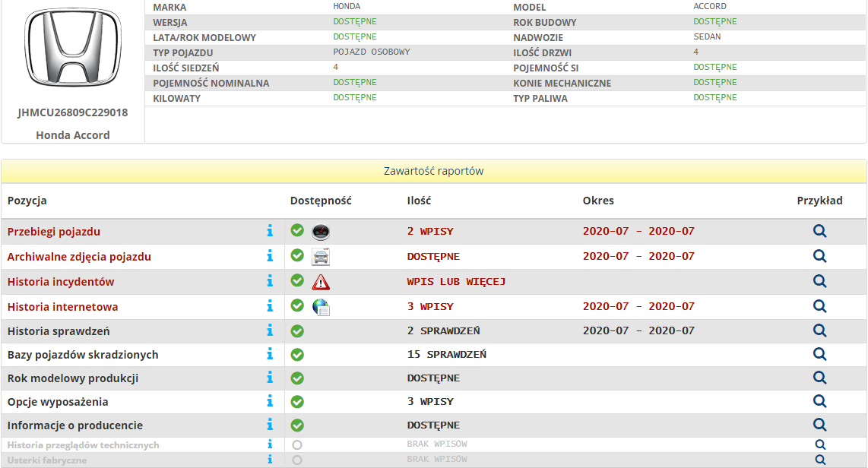Click the empty circle for Usterki fabryczne
868x468 pixels.
tap(297, 460)
